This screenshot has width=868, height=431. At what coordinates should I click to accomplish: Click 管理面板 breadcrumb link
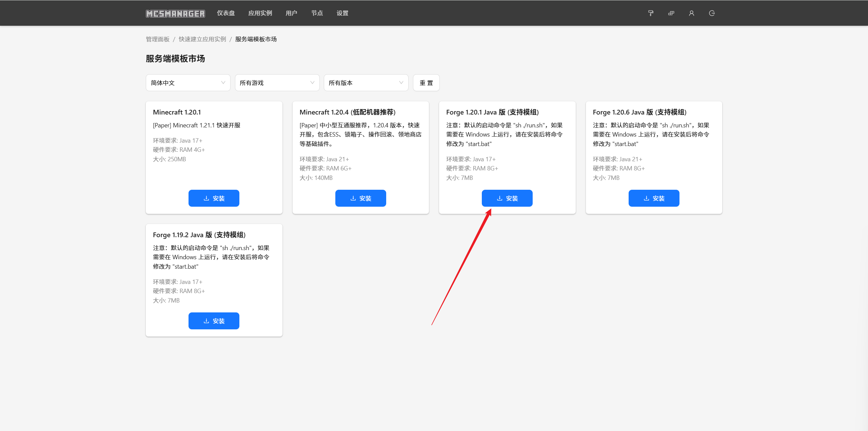158,39
